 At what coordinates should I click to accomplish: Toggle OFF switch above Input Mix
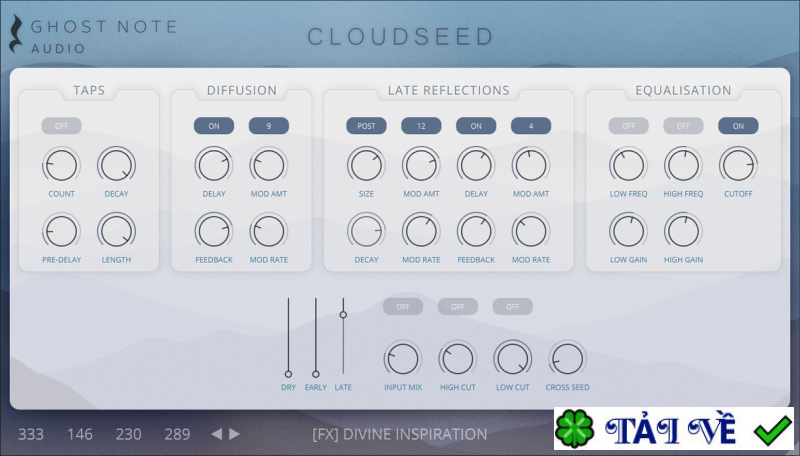(403, 307)
